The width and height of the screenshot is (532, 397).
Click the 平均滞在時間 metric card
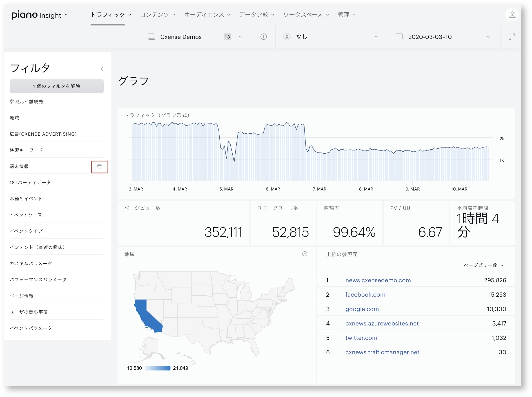coord(482,223)
